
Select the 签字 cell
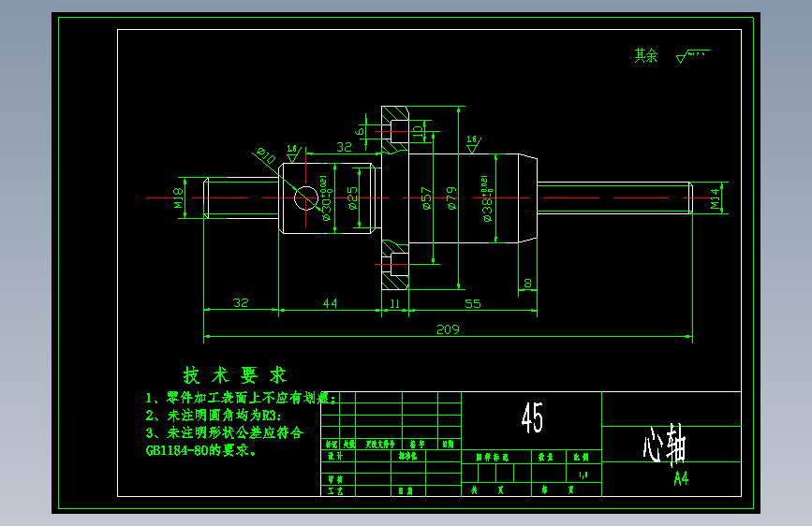[x=417, y=445]
